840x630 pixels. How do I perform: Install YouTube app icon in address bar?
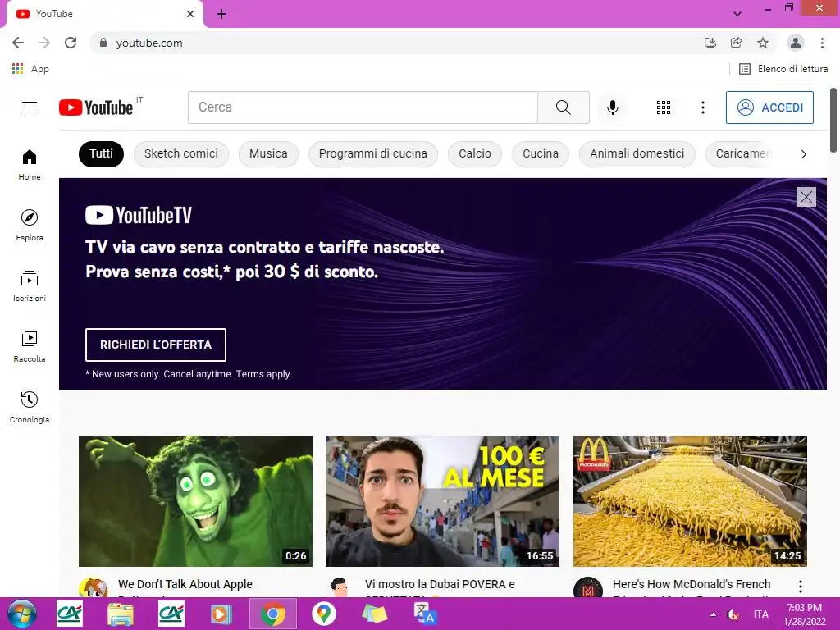(710, 43)
